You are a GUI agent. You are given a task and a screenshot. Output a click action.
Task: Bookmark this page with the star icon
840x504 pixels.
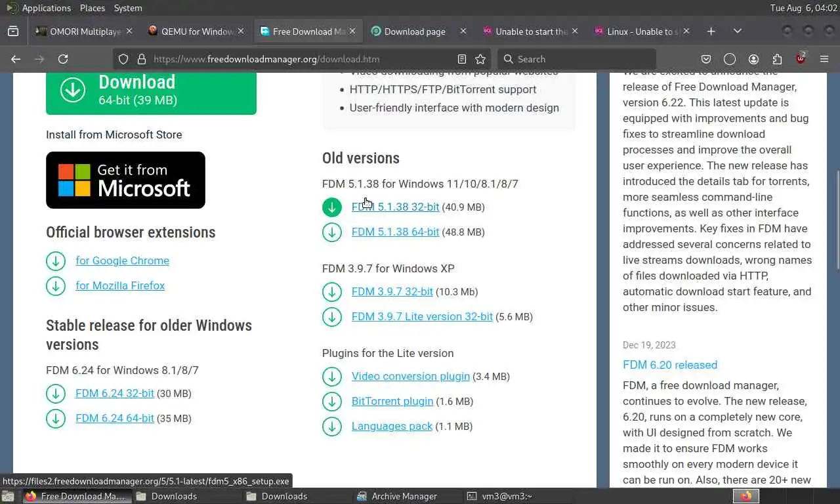480,59
